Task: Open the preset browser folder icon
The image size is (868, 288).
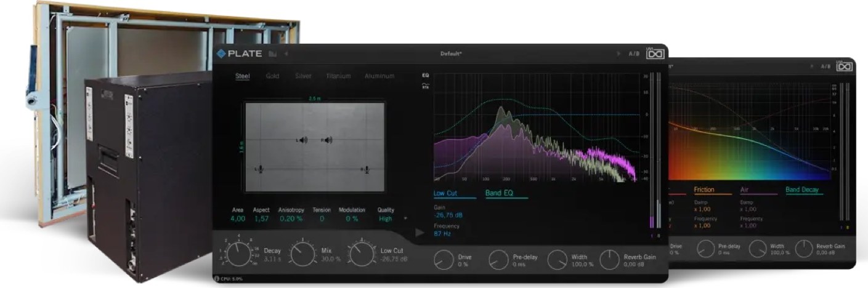Action: coord(272,54)
